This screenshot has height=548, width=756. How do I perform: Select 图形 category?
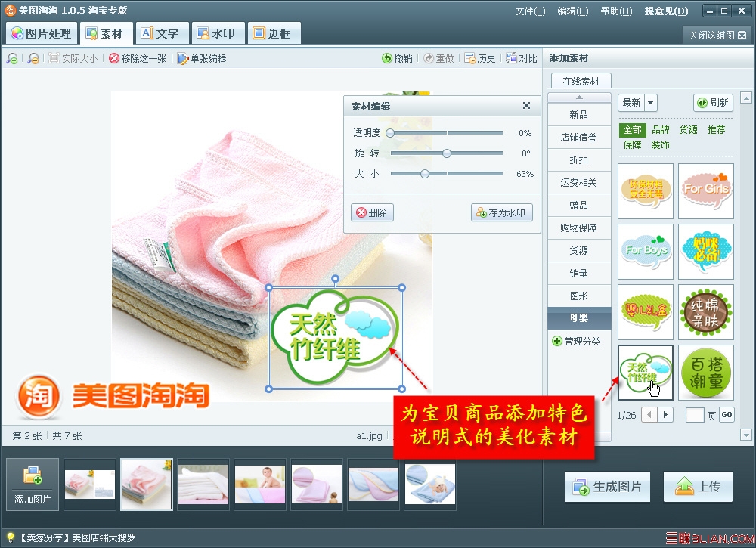[579, 296]
